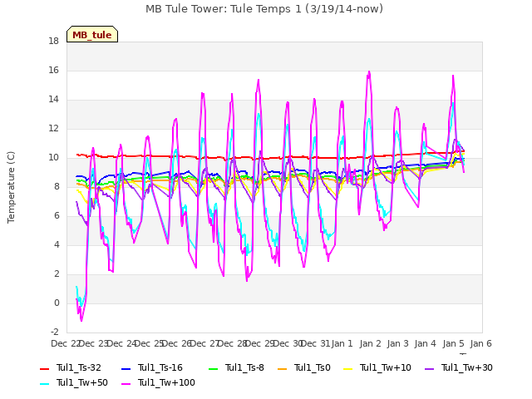Click the y-axis value 2

coord(57,273)
